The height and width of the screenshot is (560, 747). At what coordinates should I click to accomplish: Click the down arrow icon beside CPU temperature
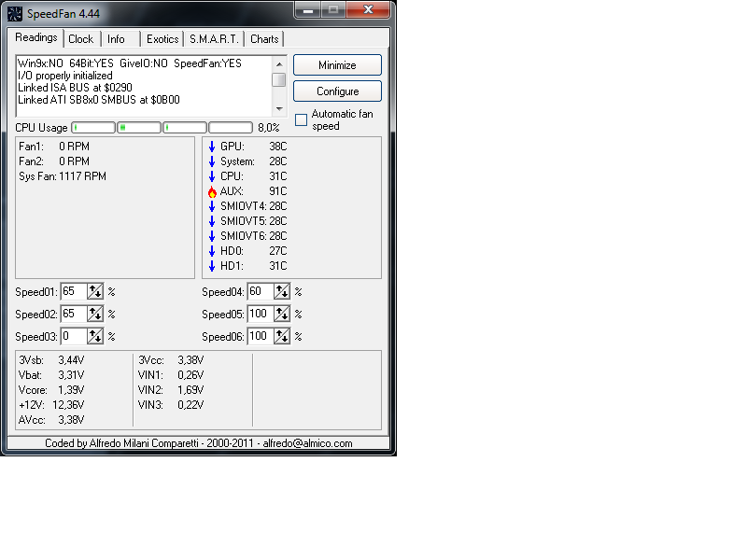point(212,176)
